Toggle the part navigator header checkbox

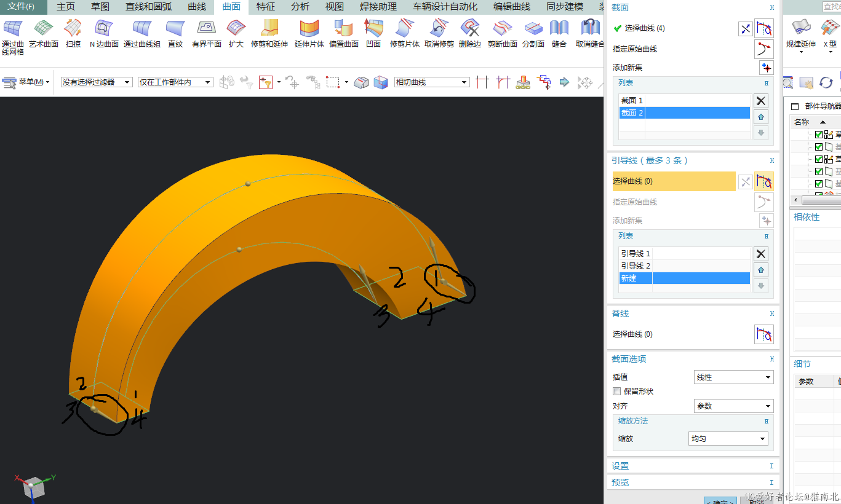(x=795, y=106)
